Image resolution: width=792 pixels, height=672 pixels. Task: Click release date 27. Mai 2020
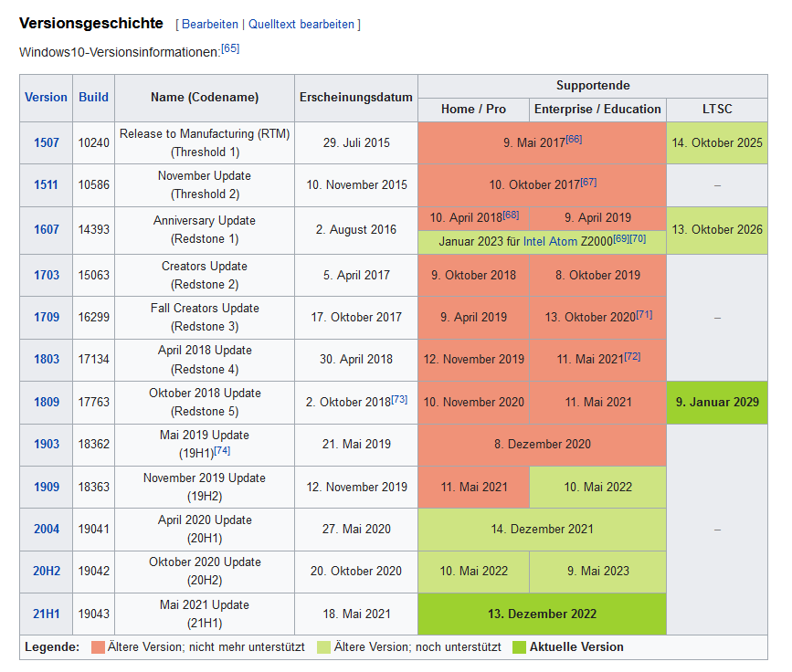[356, 529]
